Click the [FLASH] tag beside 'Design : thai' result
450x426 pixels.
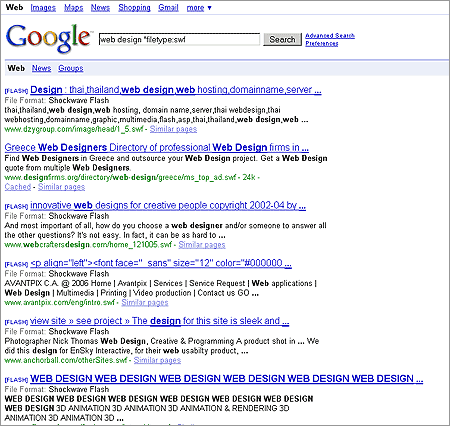pos(16,91)
